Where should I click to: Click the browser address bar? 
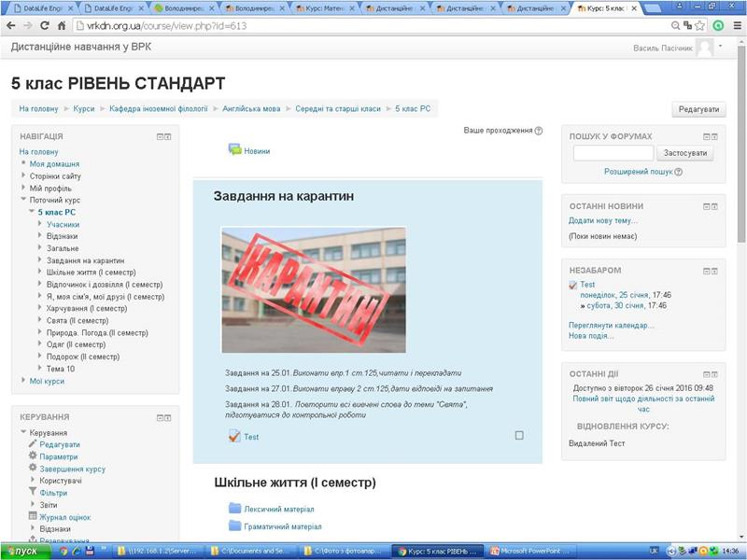pos(372,26)
